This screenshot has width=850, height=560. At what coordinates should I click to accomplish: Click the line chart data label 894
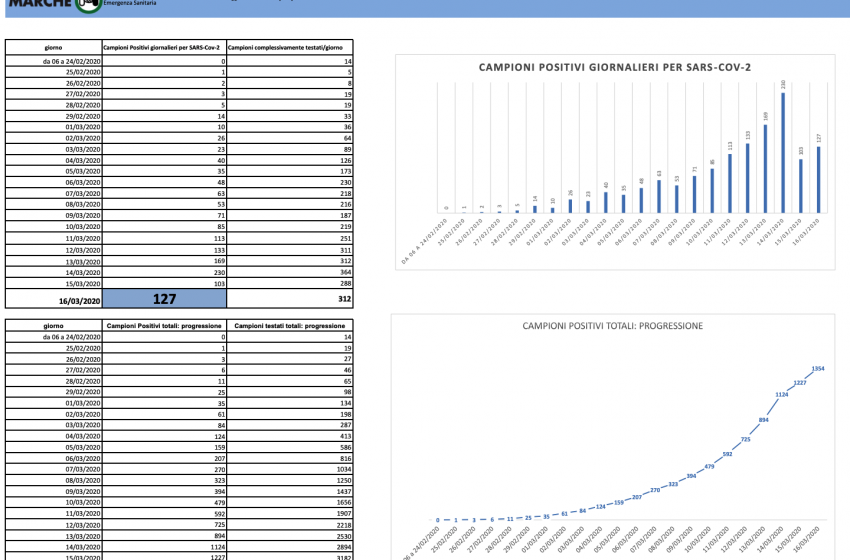764,420
